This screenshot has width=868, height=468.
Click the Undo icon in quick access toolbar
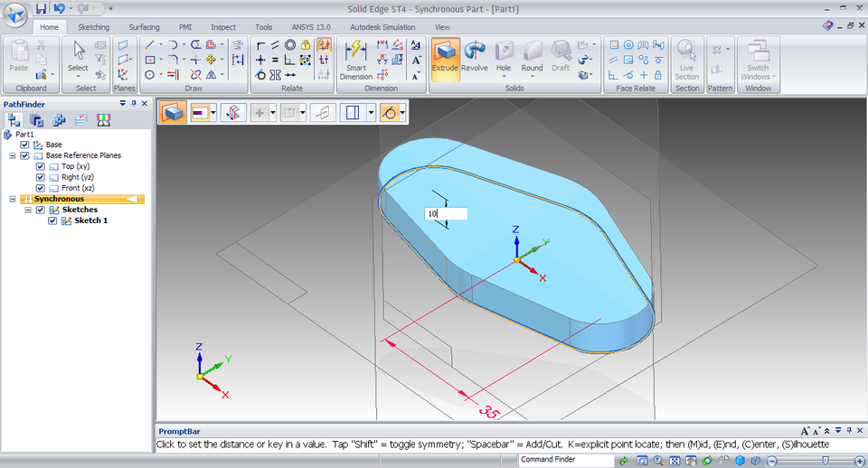pos(60,8)
